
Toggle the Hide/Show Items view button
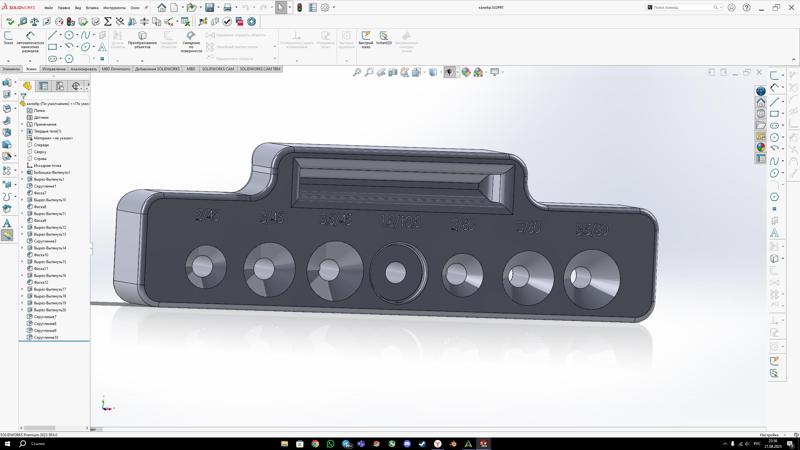449,72
